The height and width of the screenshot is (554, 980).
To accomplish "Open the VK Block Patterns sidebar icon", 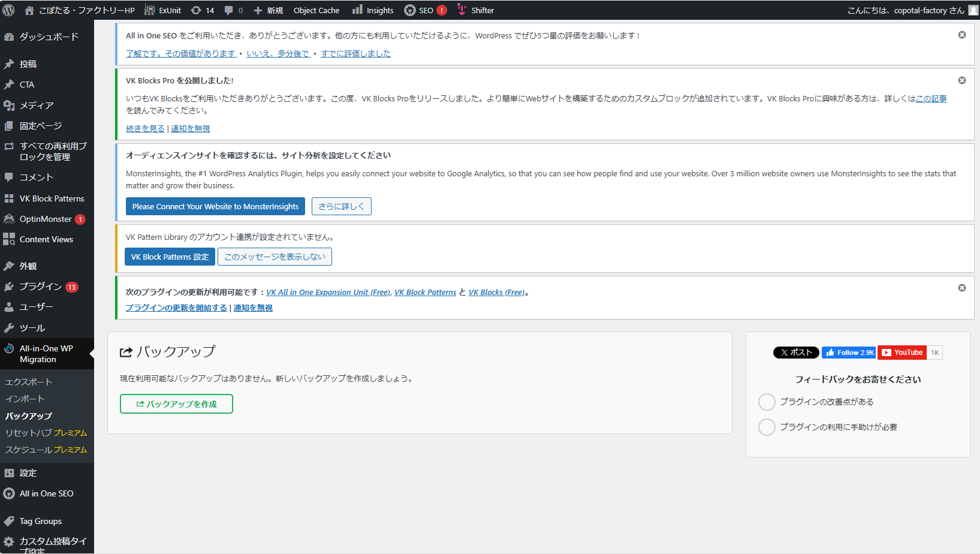I will [9, 198].
